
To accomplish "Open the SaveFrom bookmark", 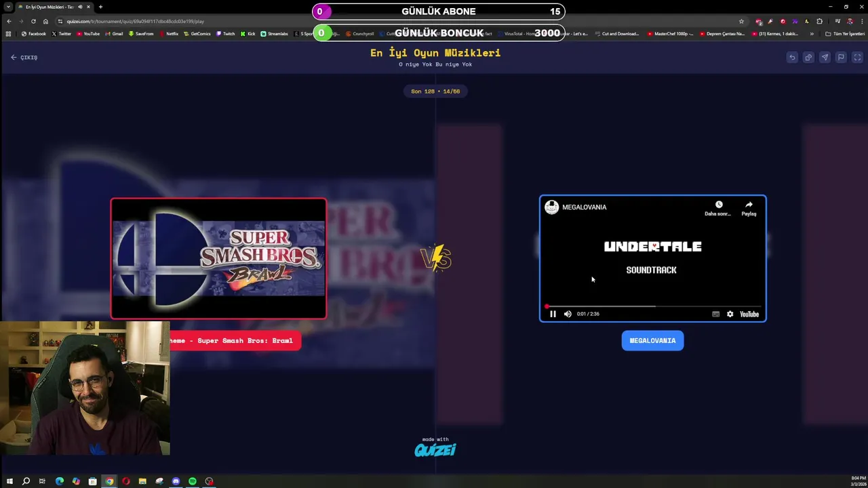I will tap(141, 33).
